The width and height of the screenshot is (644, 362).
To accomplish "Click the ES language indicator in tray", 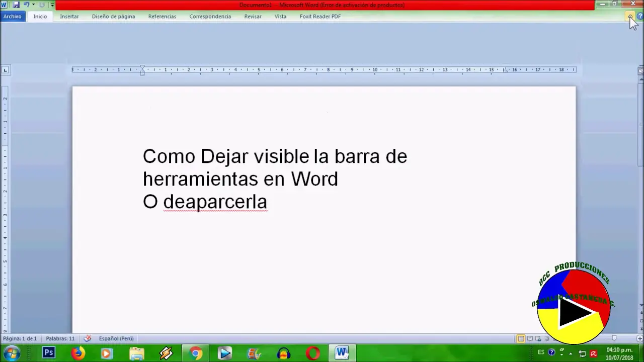I will click(x=541, y=352).
